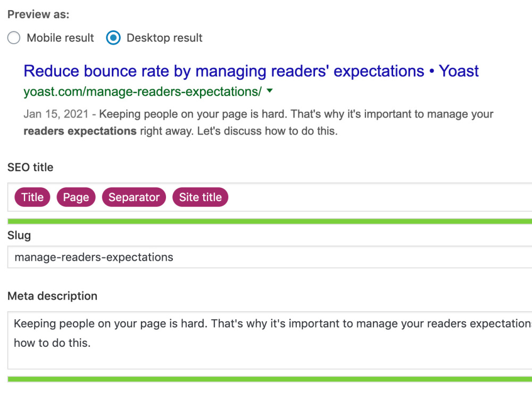532x399 pixels.
Task: Click the SEO title length progress bar
Action: [270, 221]
